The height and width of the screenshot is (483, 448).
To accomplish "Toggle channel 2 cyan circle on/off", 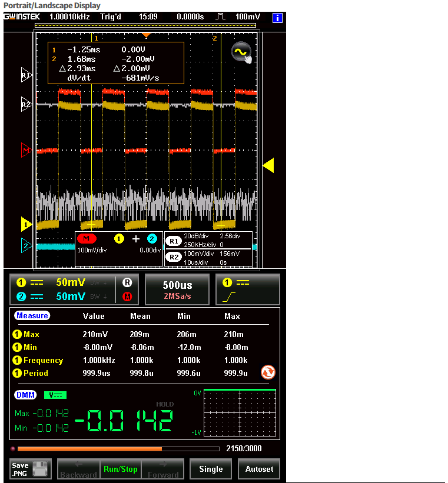I will click(x=21, y=297).
